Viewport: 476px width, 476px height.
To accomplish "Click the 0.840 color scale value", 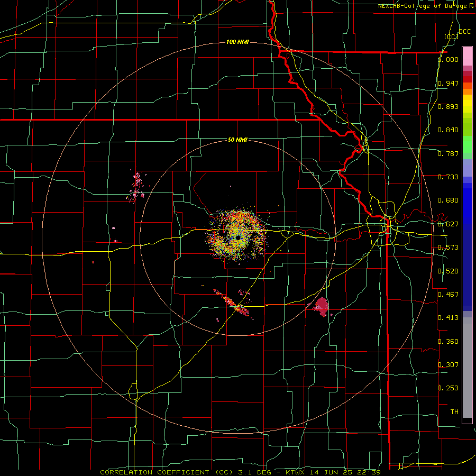I will click(x=448, y=130).
